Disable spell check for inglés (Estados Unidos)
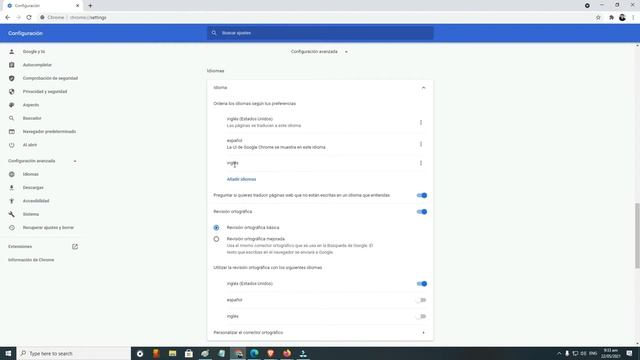640x360 pixels. coord(422,284)
